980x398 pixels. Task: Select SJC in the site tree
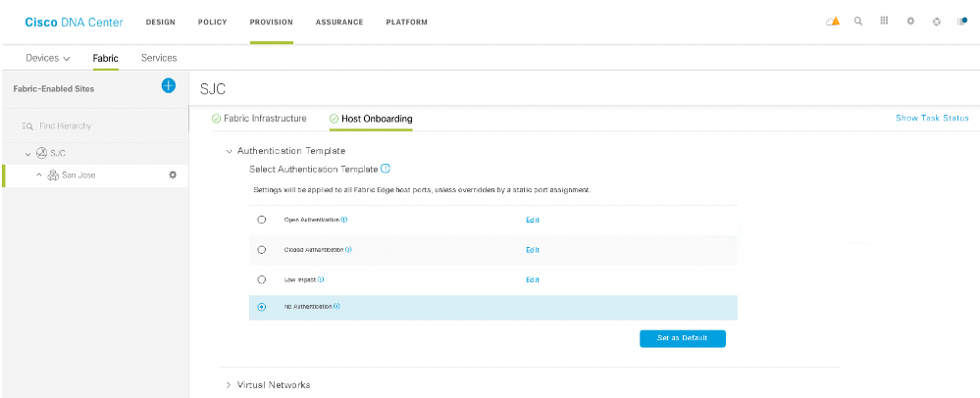coord(58,154)
